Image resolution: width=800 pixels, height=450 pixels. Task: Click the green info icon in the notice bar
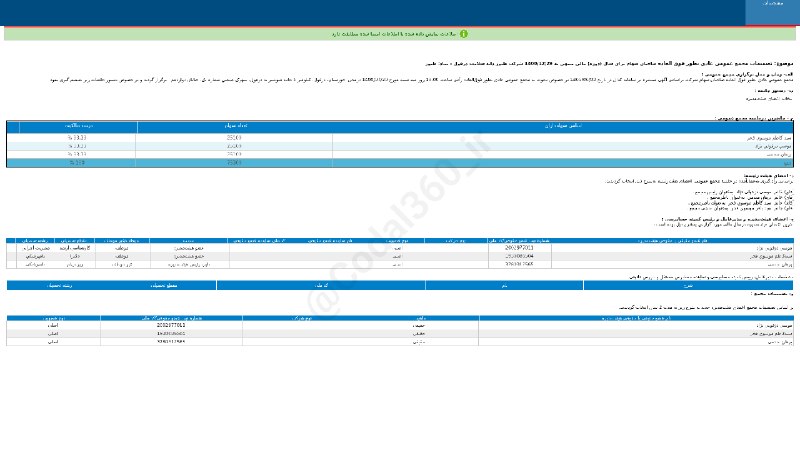pos(463,34)
